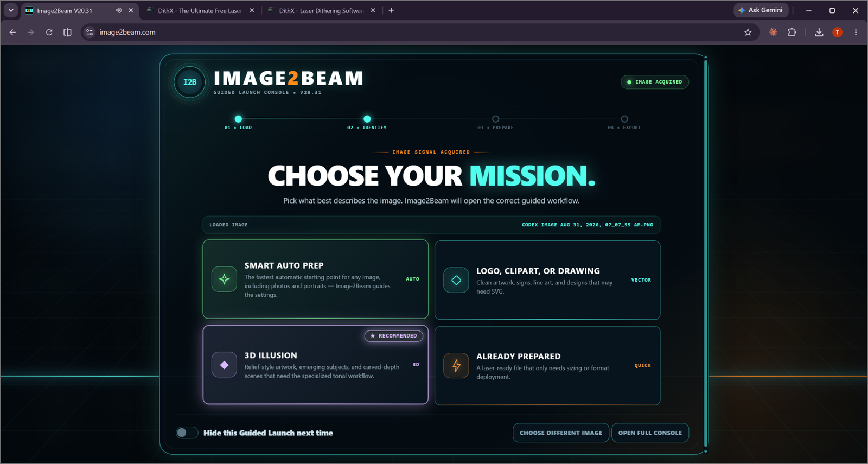Click the Guided Launch Console V20.31 text
This screenshot has width=868, height=464.
point(267,92)
